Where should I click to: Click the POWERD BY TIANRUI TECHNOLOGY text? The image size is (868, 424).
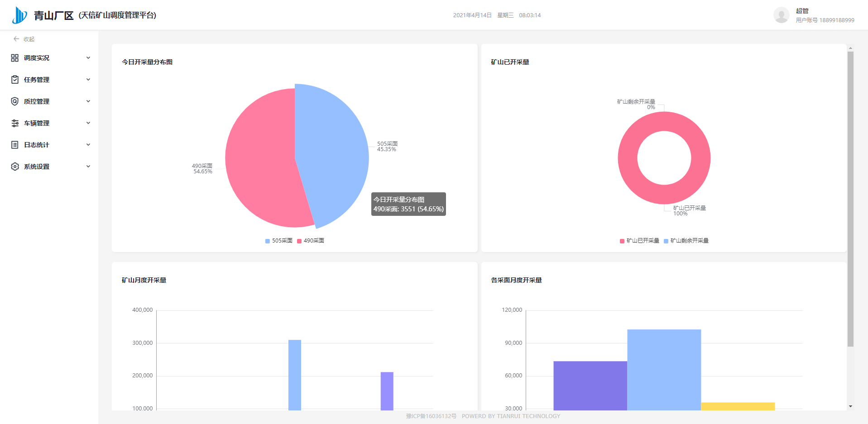(x=511, y=416)
